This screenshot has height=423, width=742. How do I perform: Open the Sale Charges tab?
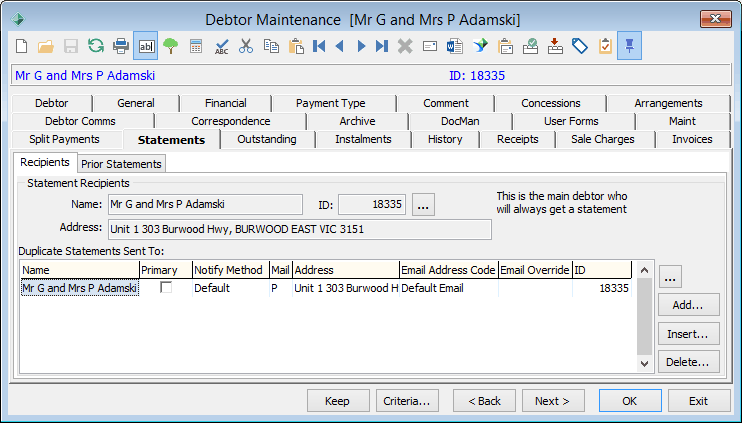pos(603,140)
